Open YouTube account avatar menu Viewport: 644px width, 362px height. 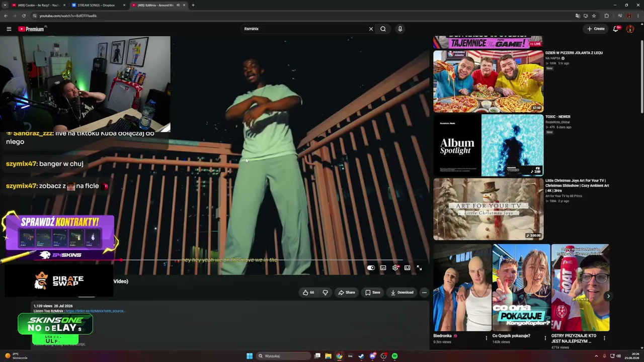[x=630, y=29]
